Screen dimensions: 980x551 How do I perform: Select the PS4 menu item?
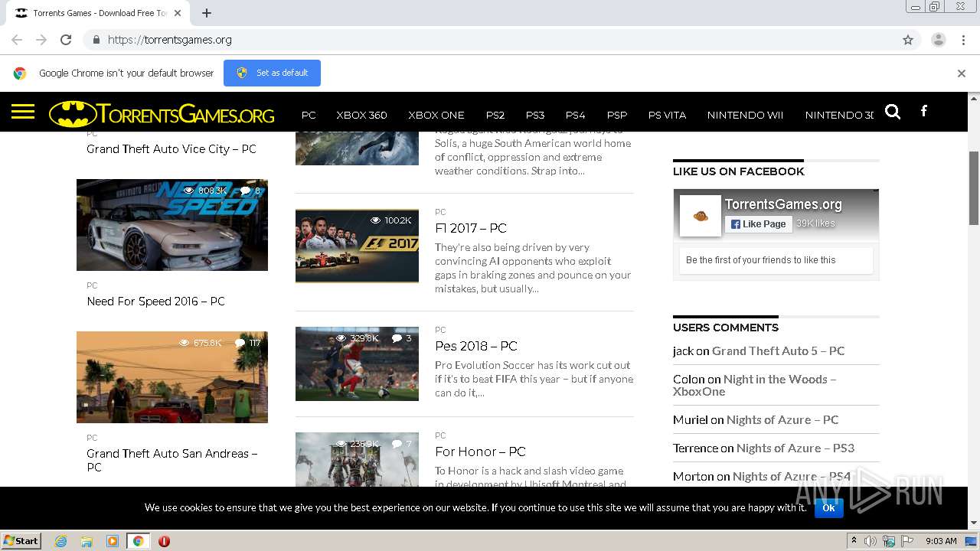pyautogui.click(x=575, y=115)
